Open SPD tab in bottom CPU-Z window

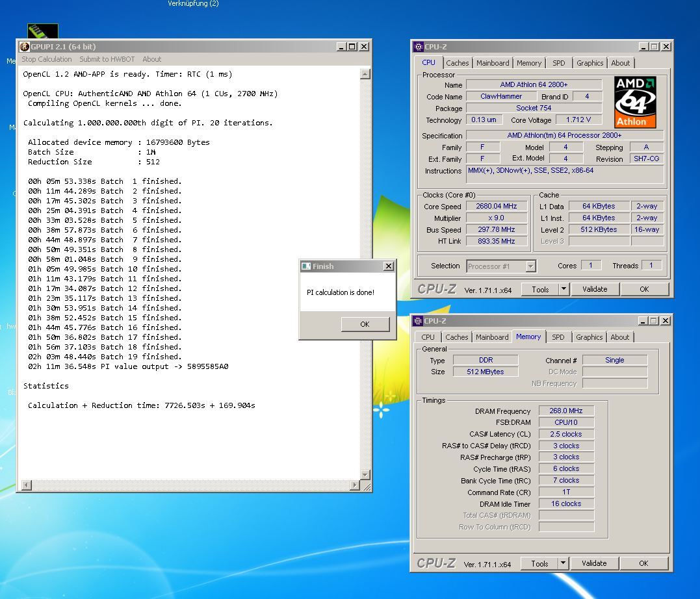(558, 337)
